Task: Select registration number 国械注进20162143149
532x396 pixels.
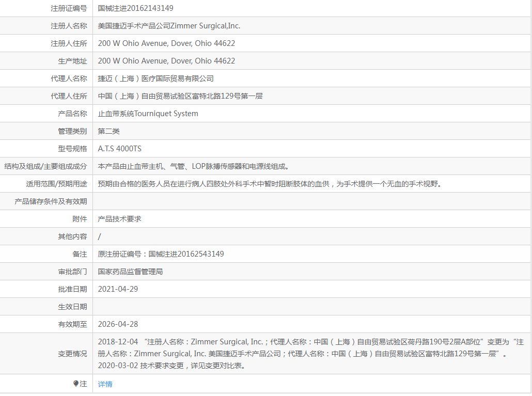Action: click(135, 8)
